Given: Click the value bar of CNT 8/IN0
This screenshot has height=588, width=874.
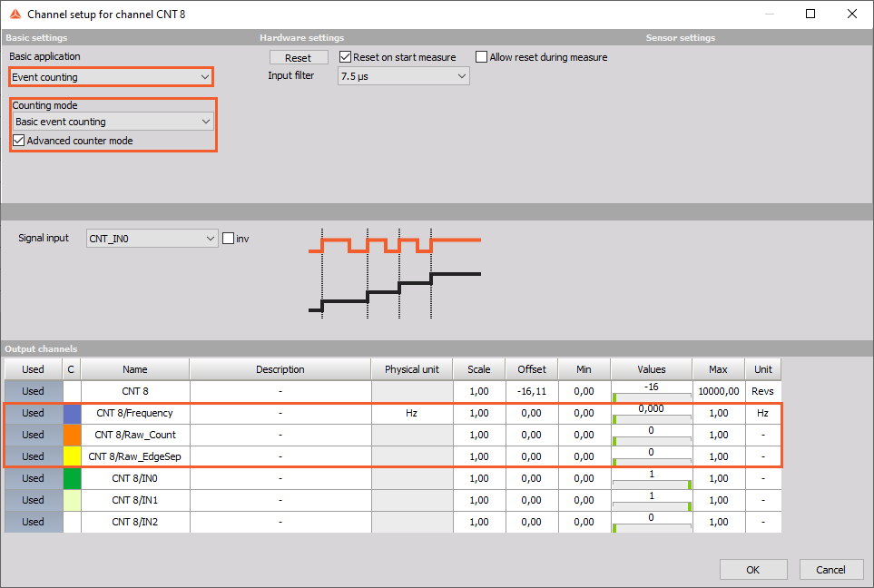Looking at the screenshot, I should tap(652, 478).
